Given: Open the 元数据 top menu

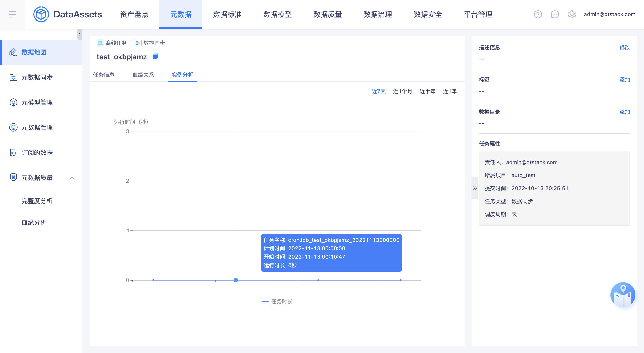Looking at the screenshot, I should (181, 14).
